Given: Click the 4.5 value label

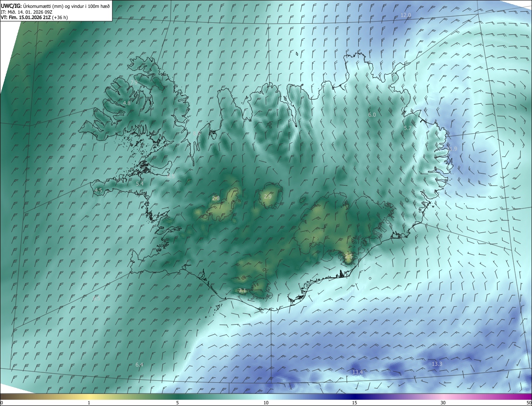Looking at the screenshot, I should (x=99, y=190).
